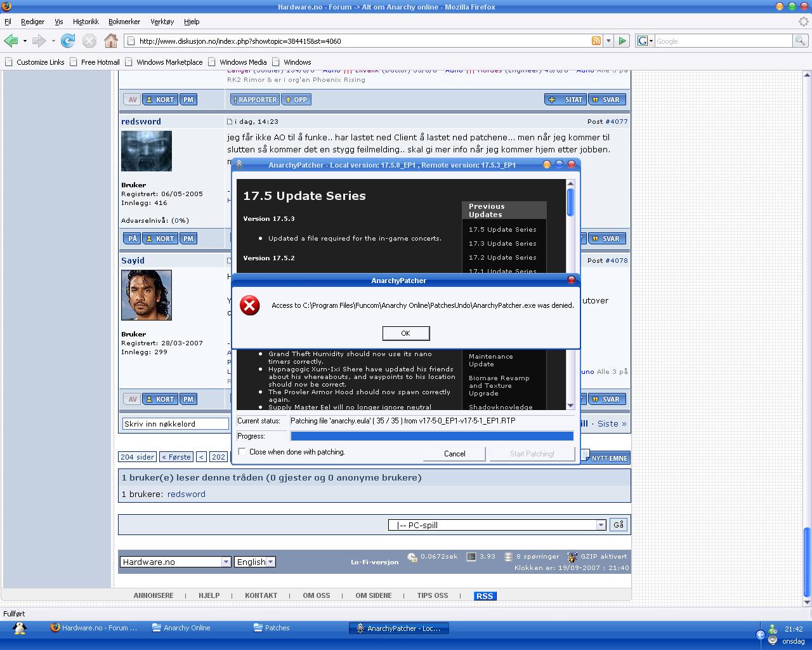This screenshot has height=650, width=812.
Task: Open the Firefox home page icon
Action: click(111, 41)
